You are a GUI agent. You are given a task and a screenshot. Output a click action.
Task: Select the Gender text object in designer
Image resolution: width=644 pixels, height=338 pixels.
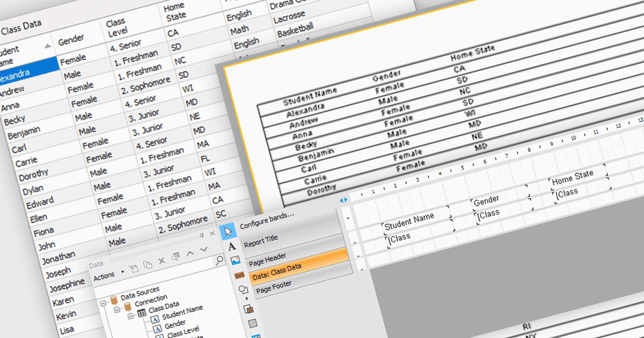pos(499,200)
